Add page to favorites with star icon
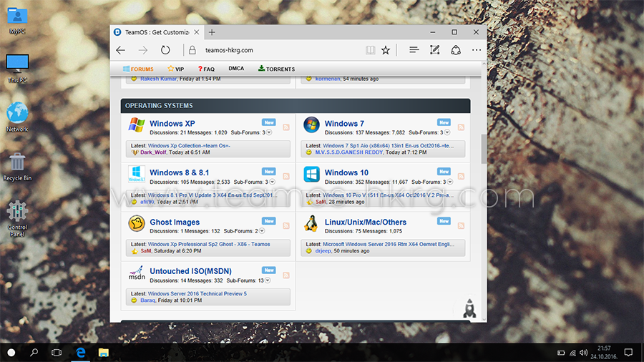Screen dimensions: 644x362 (x=385, y=50)
